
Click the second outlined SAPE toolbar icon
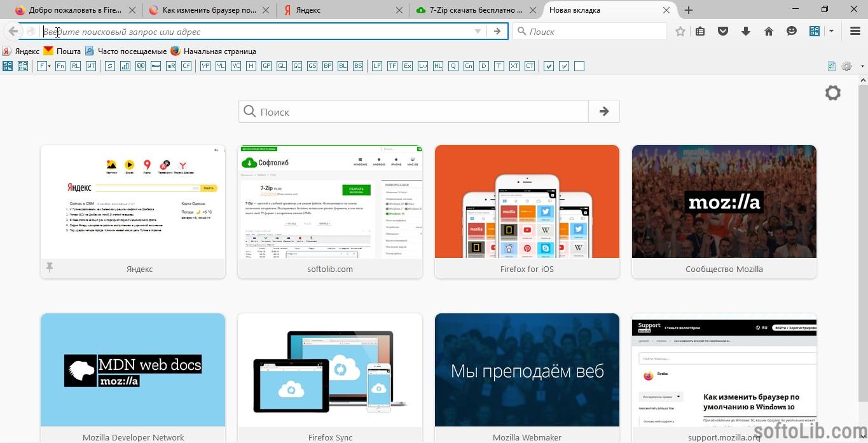click(x=23, y=66)
